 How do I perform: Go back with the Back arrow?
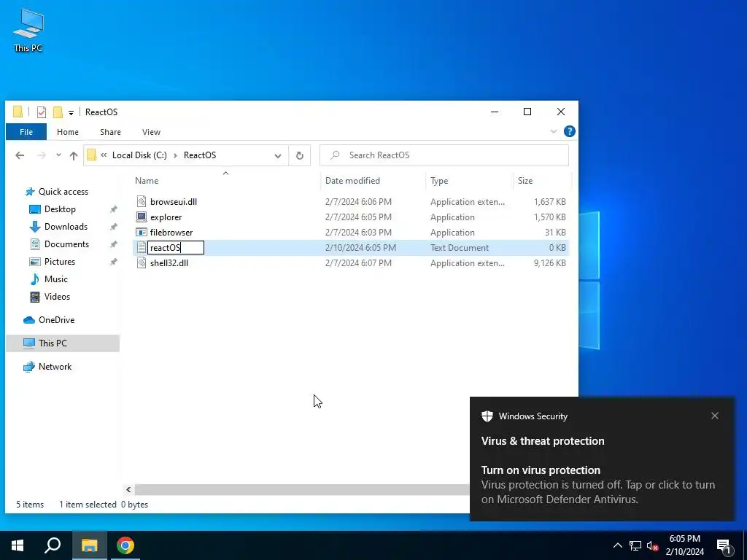20,155
